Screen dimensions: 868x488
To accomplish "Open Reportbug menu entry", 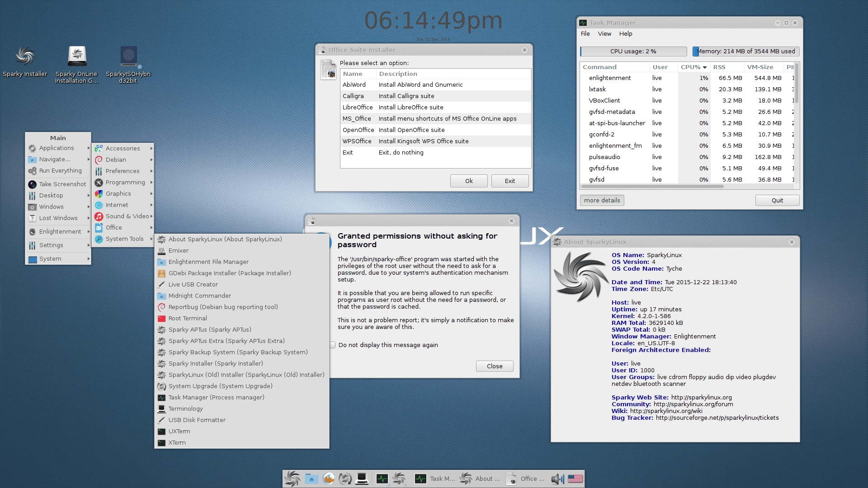I will click(242, 307).
